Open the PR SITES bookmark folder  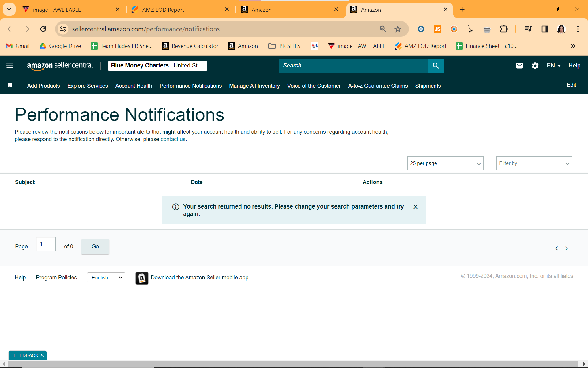pyautogui.click(x=284, y=46)
